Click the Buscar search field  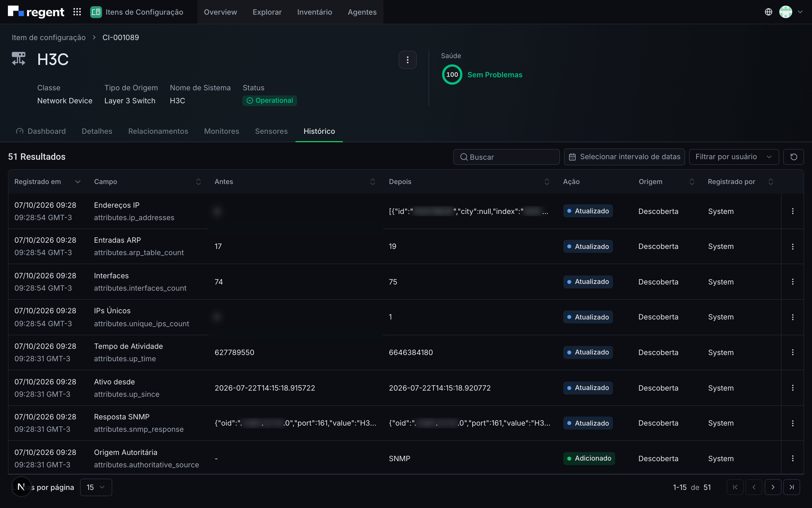506,157
